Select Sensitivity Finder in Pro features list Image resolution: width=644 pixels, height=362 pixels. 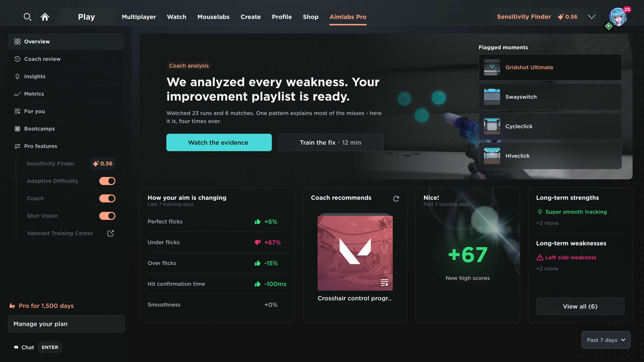pyautogui.click(x=51, y=164)
